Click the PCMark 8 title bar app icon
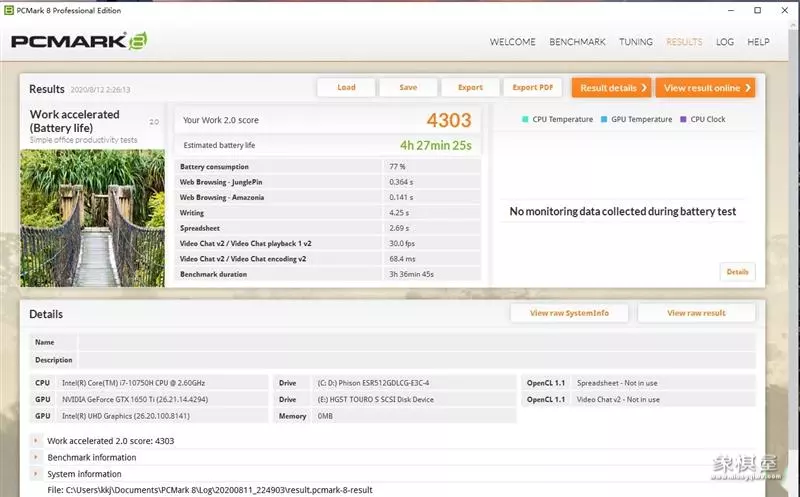This screenshot has width=800, height=497. 8,10
